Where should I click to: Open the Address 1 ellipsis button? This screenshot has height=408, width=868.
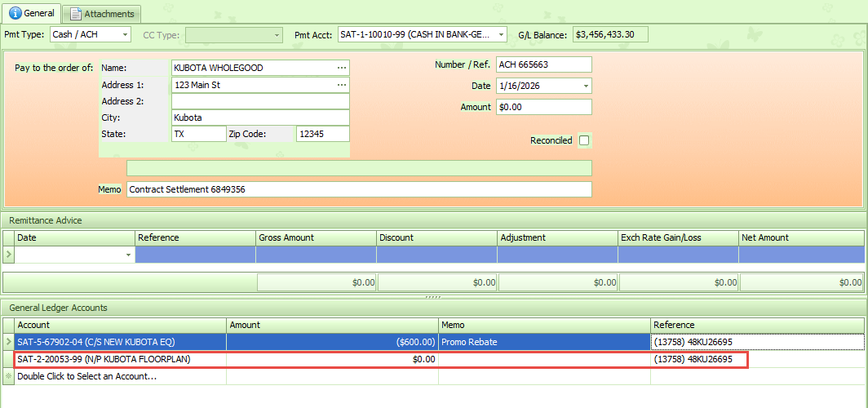pos(342,85)
